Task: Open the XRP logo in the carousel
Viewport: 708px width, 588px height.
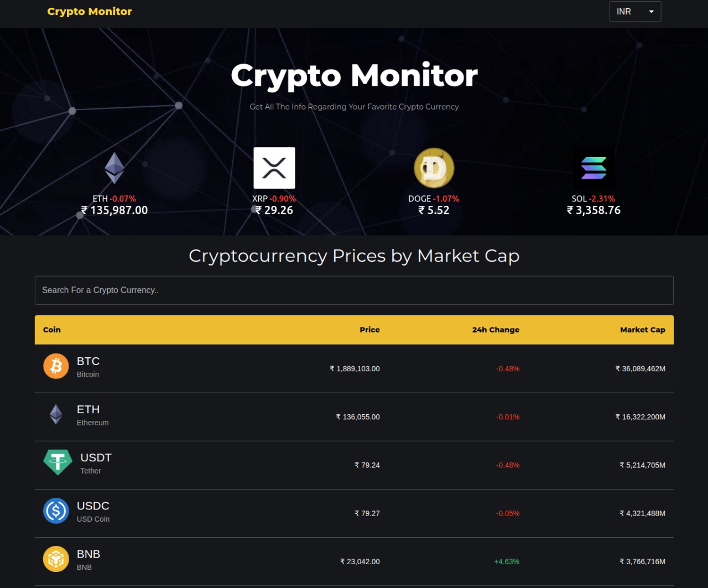Action: (x=274, y=168)
